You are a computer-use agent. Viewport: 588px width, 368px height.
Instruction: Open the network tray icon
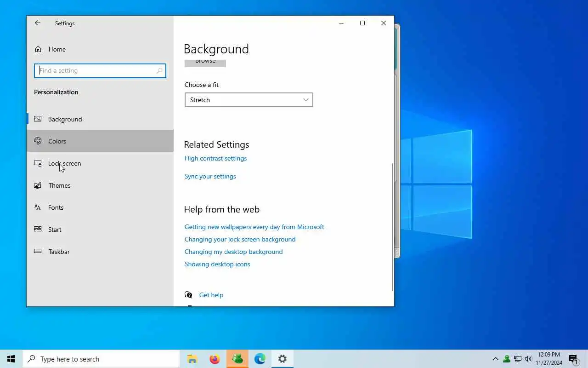518,359
